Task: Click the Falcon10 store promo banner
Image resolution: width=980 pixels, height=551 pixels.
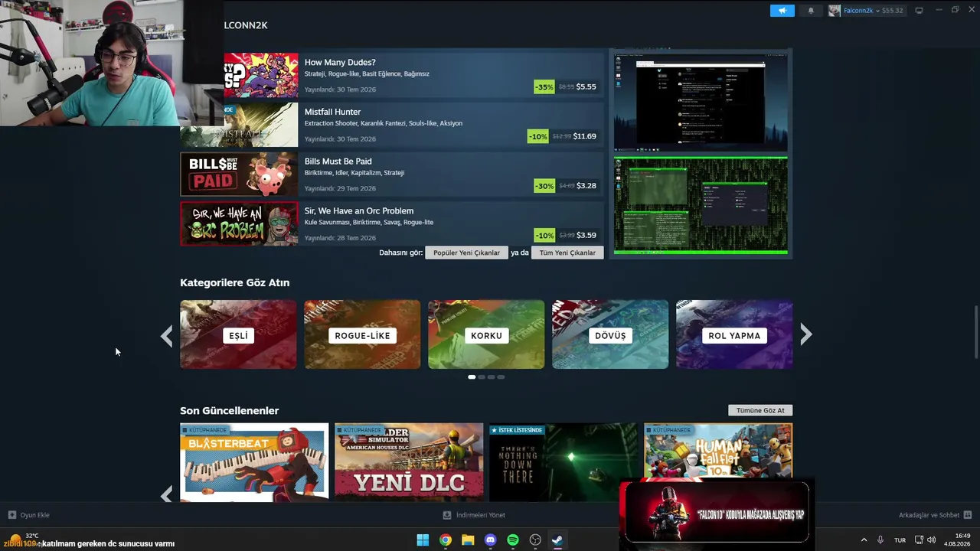Action: (717, 513)
